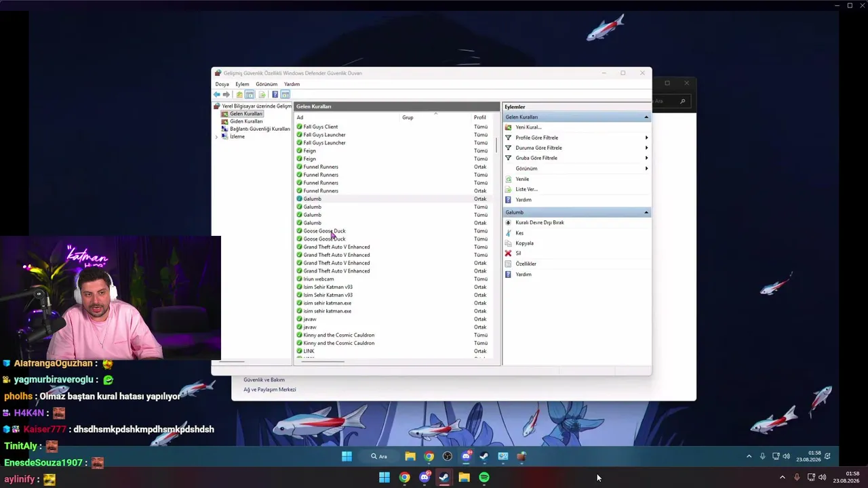Open Steam on the bottom taskbar
This screenshot has height=488, width=868.
444,478
